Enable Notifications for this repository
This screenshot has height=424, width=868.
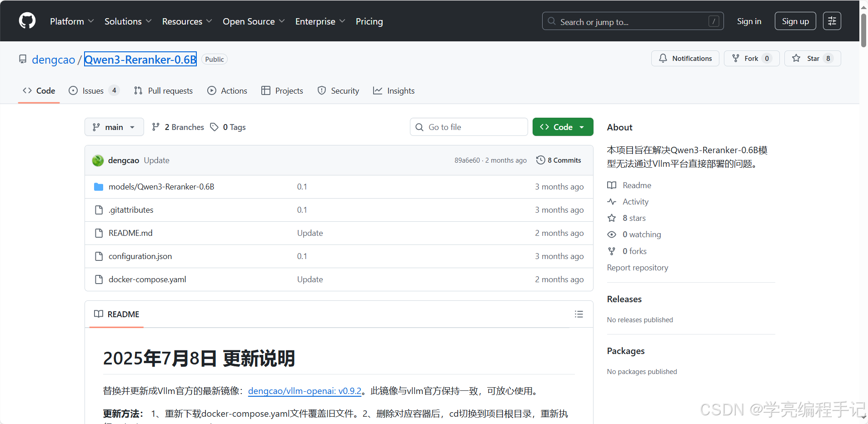click(685, 58)
